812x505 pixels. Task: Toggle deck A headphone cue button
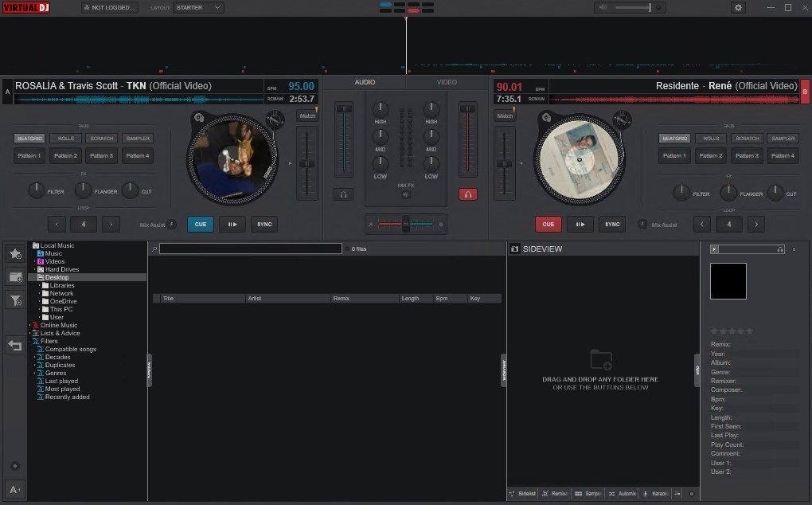click(x=343, y=194)
